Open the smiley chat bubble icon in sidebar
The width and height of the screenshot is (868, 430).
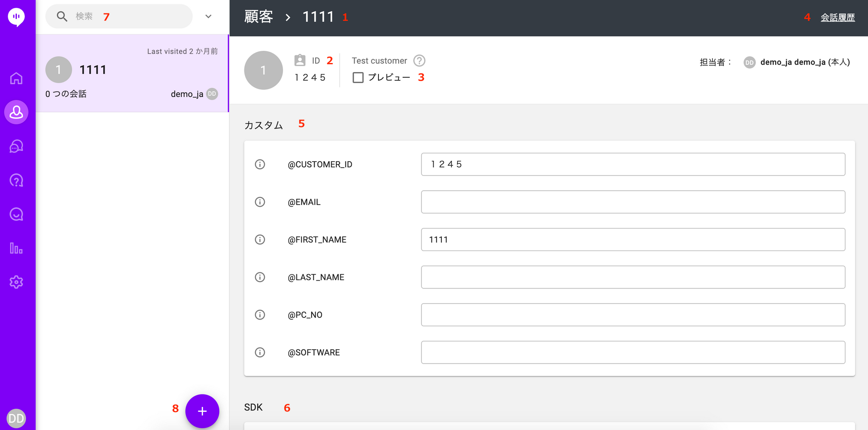(16, 214)
